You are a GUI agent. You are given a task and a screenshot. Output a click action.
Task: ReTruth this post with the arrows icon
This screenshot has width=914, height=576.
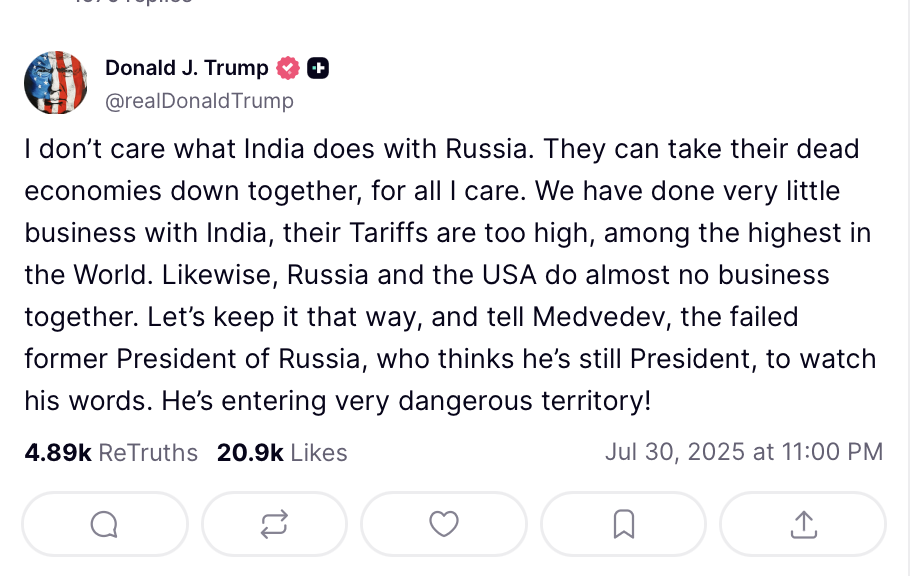point(274,524)
